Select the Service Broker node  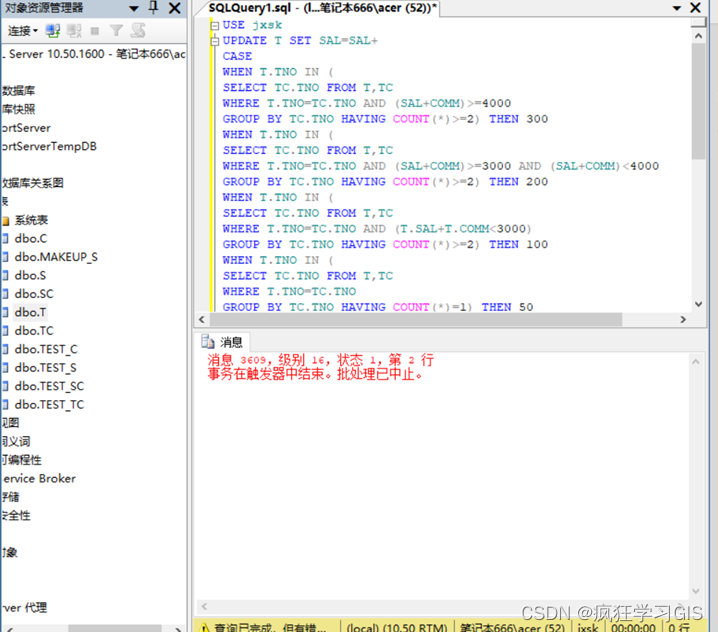pos(39,479)
